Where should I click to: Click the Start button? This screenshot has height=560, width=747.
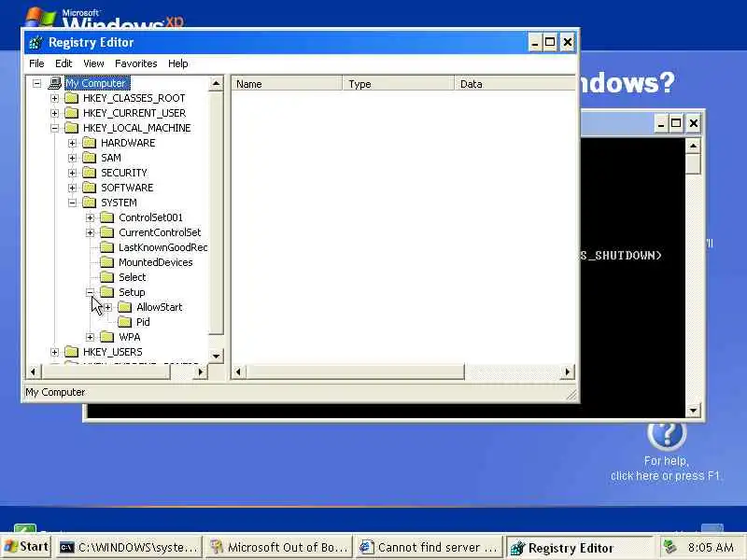point(26,547)
